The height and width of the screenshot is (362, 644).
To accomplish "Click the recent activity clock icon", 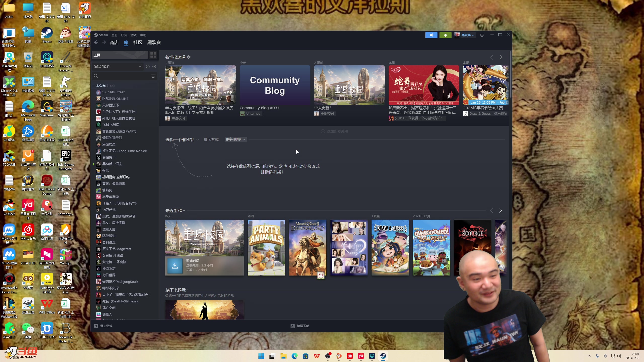I will 148,67.
